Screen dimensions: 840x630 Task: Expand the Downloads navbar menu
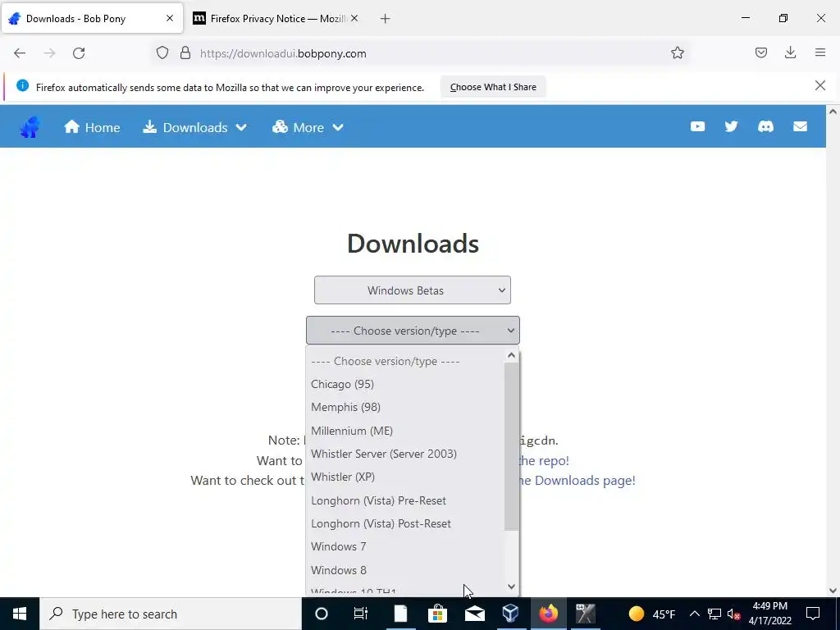coord(195,127)
